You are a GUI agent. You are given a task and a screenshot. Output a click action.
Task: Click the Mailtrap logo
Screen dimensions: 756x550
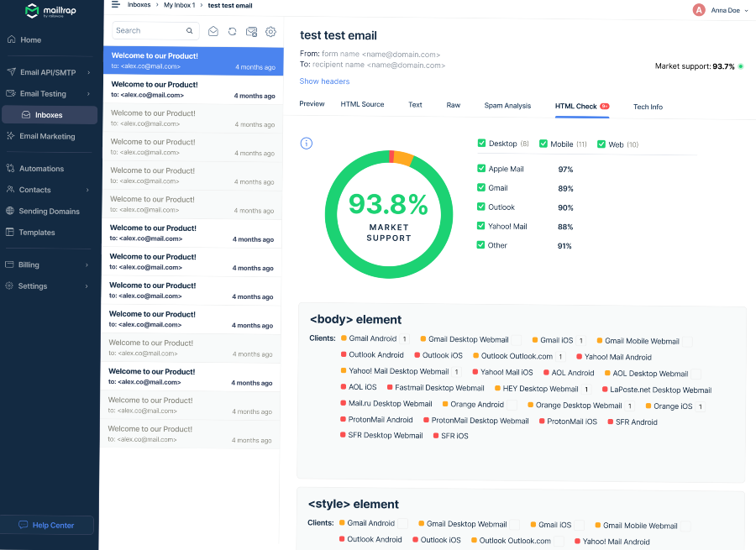pos(49,11)
